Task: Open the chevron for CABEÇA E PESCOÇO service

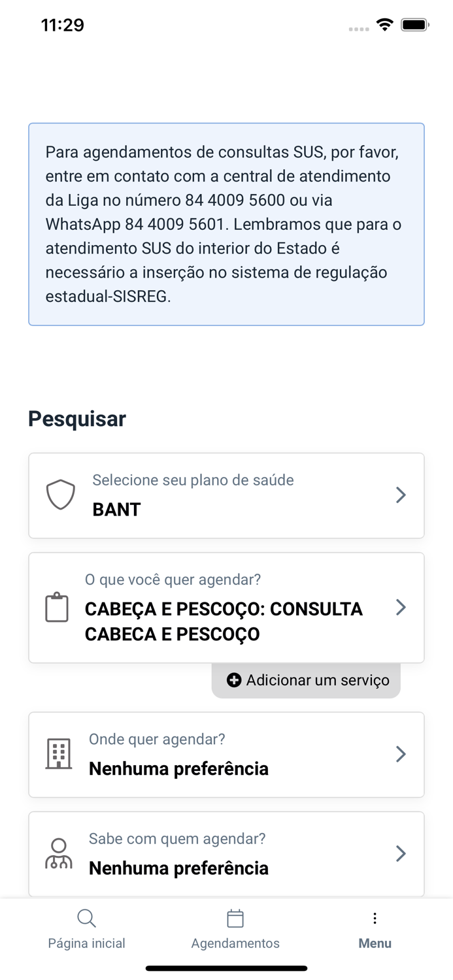Action: point(401,607)
